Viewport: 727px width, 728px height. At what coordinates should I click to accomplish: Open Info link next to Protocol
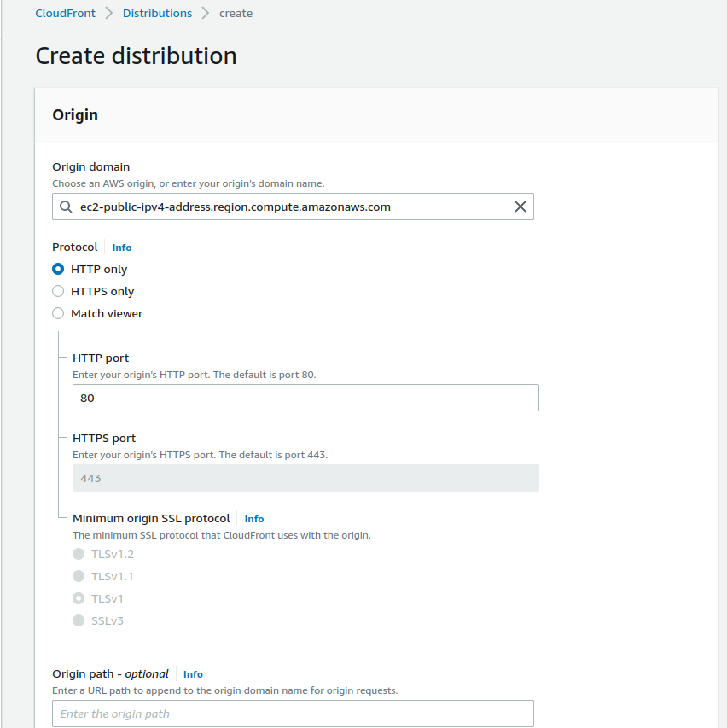(122, 248)
